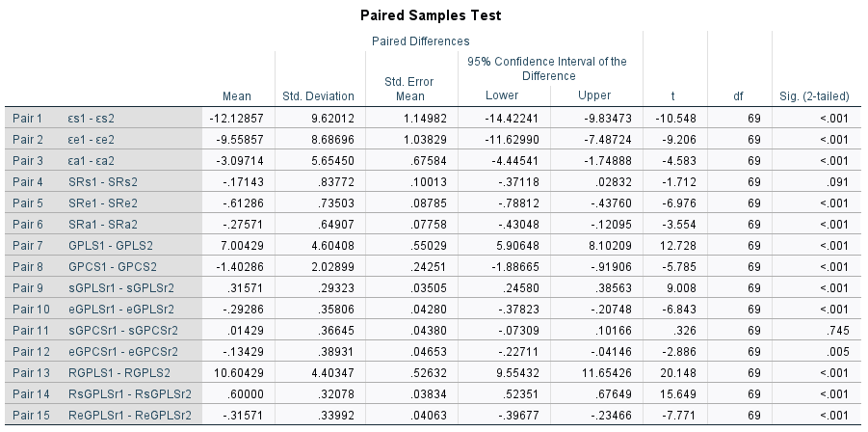Click the Pair 1 row label
Viewport: 868px width, 432px height.
(27, 118)
